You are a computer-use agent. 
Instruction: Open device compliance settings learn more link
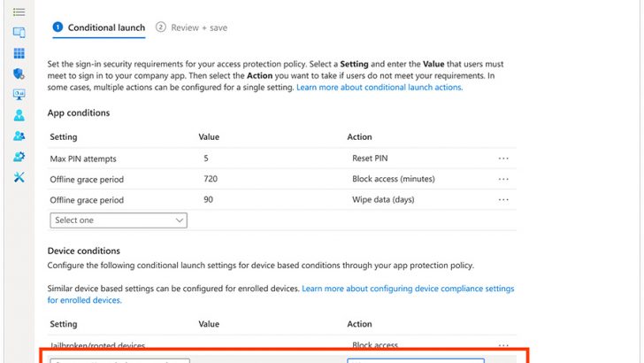(407, 289)
